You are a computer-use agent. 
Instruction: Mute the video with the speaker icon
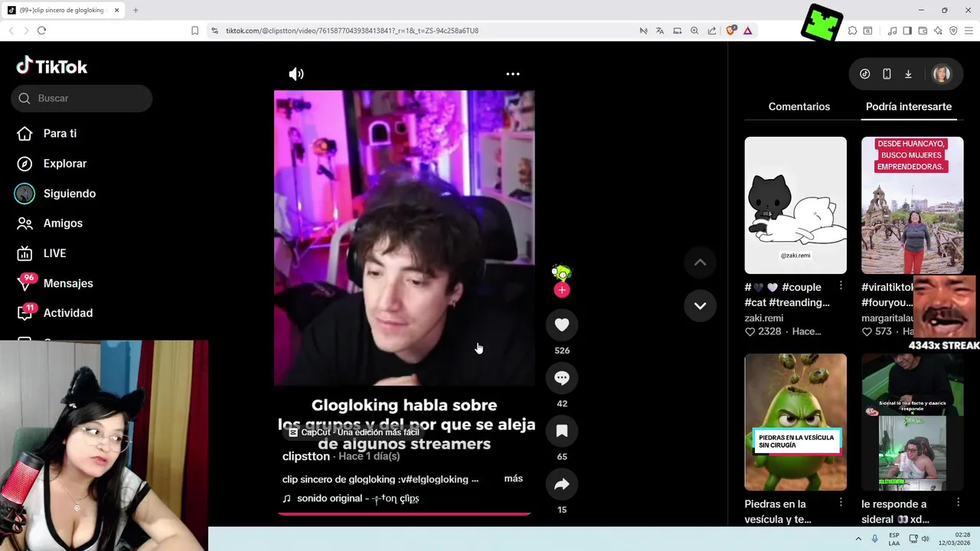pyautogui.click(x=296, y=74)
